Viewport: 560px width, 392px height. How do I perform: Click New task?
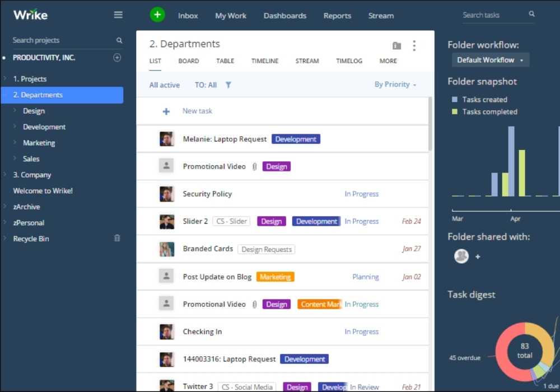(x=197, y=111)
